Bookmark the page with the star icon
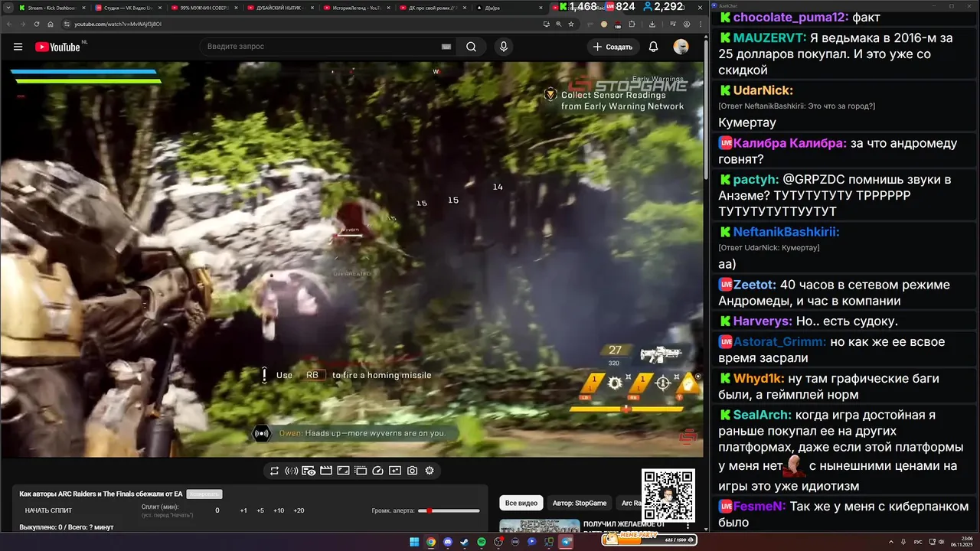Screen dimensions: 980x551 570,24
